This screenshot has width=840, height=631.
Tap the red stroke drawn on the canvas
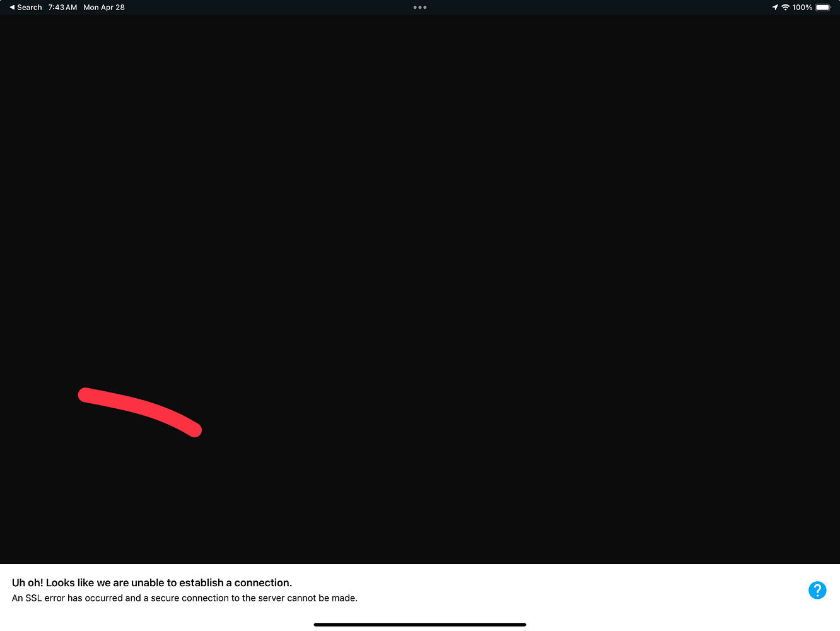point(139,408)
